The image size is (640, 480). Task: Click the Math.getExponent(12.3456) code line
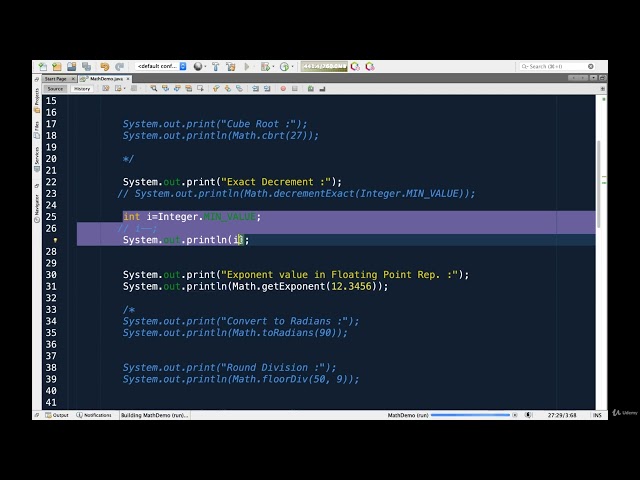[256, 287]
